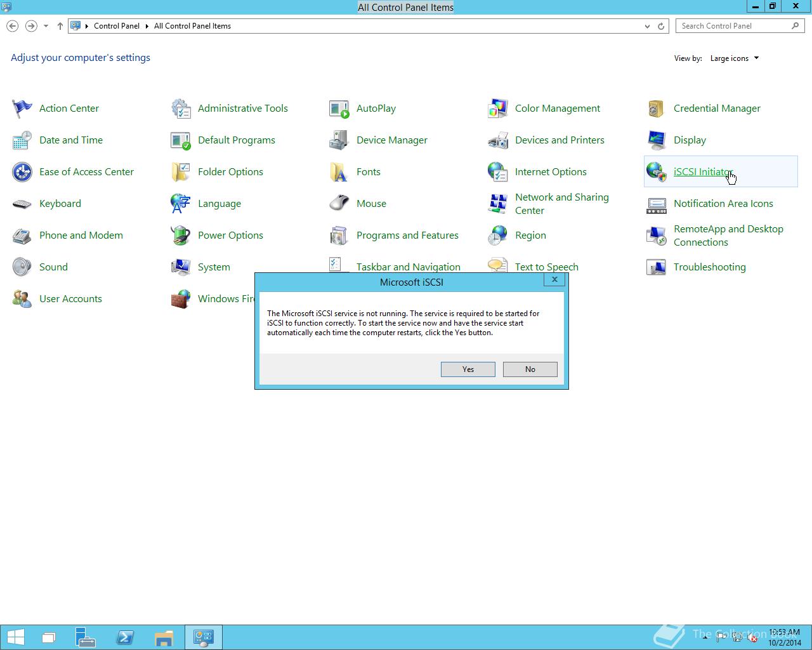Open the Windows Start button

[15, 637]
